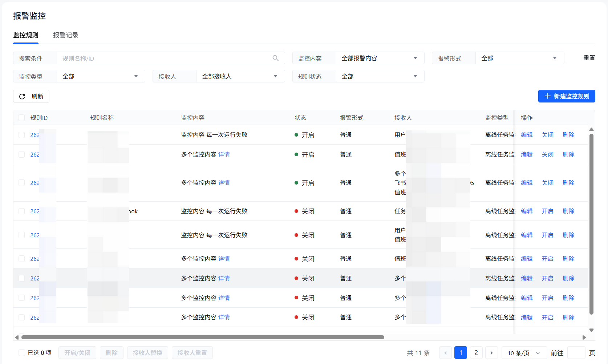Focus the 前往 page number input
The image size is (608, 364).
pyautogui.click(x=576, y=353)
